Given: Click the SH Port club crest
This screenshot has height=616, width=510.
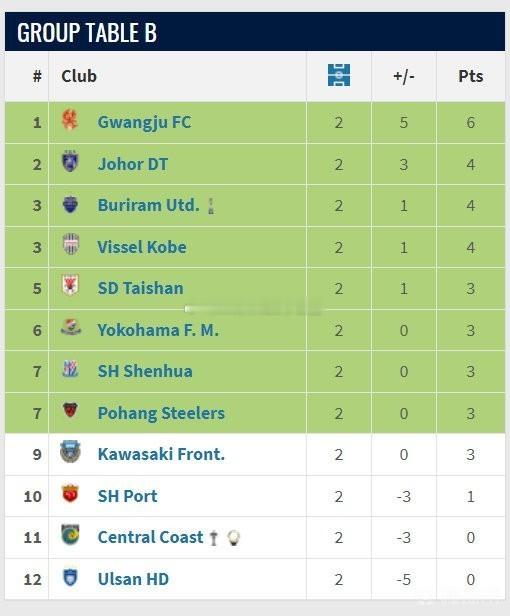Looking at the screenshot, I should point(70,494).
